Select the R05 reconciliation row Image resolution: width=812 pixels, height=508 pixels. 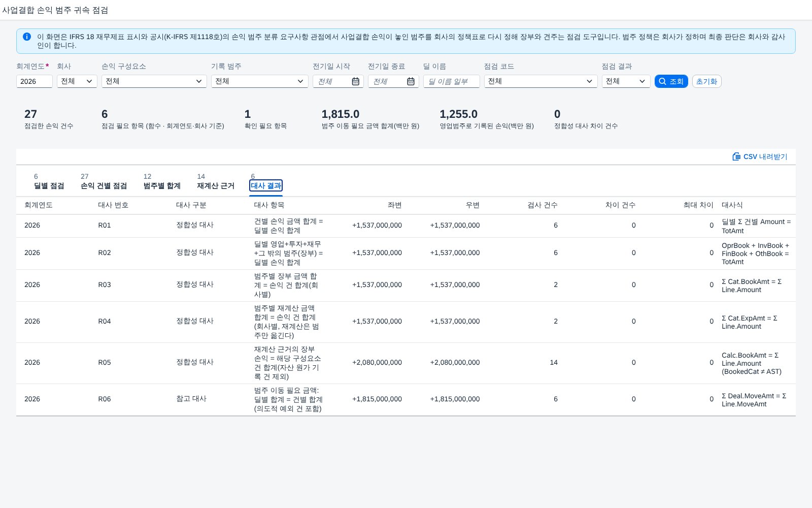pyautogui.click(x=406, y=363)
